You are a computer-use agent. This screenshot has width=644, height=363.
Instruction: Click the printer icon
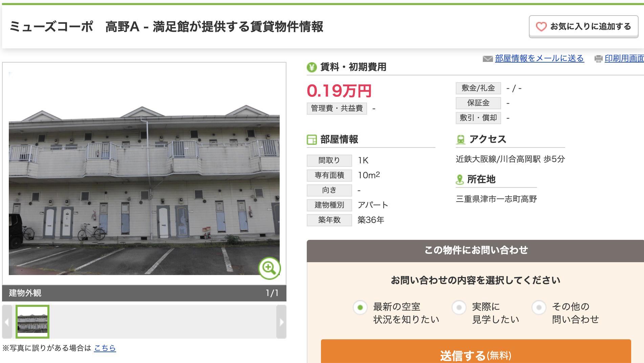(598, 59)
